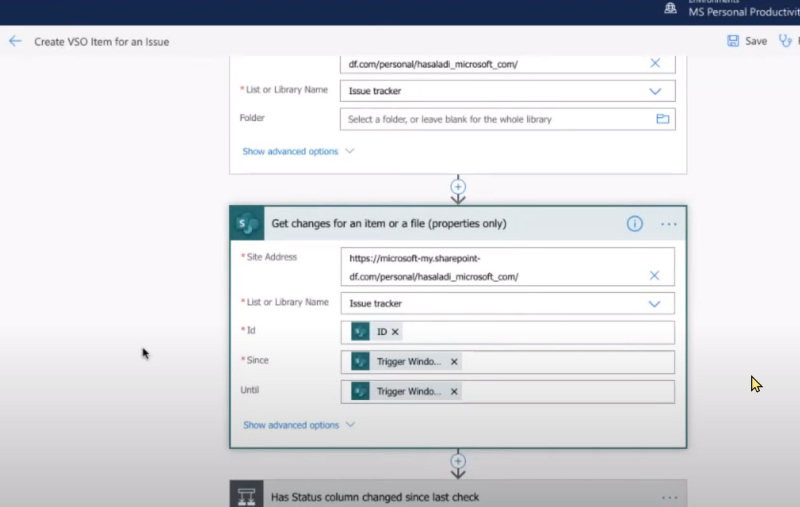
Task: Open the folder picker icon in Folder field
Action: [x=662, y=119]
